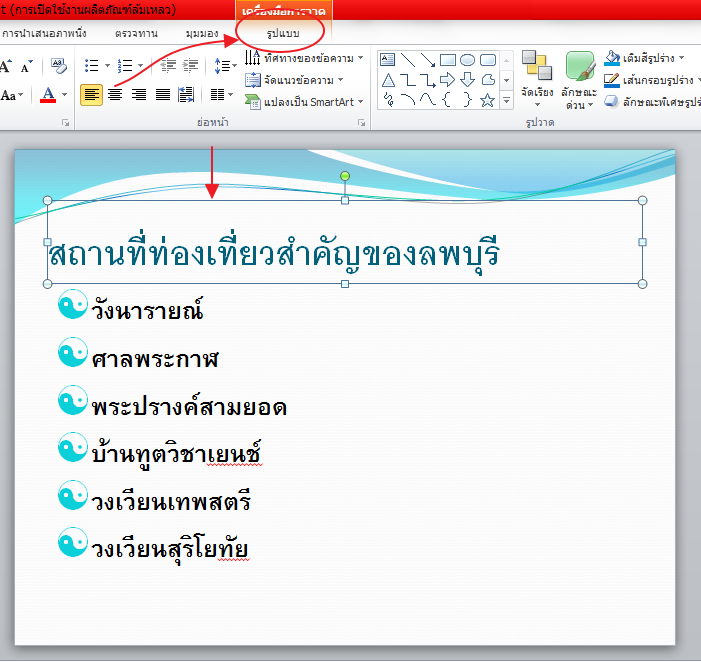Click the green rotation handle of title box
This screenshot has width=701, height=662.
(x=345, y=176)
